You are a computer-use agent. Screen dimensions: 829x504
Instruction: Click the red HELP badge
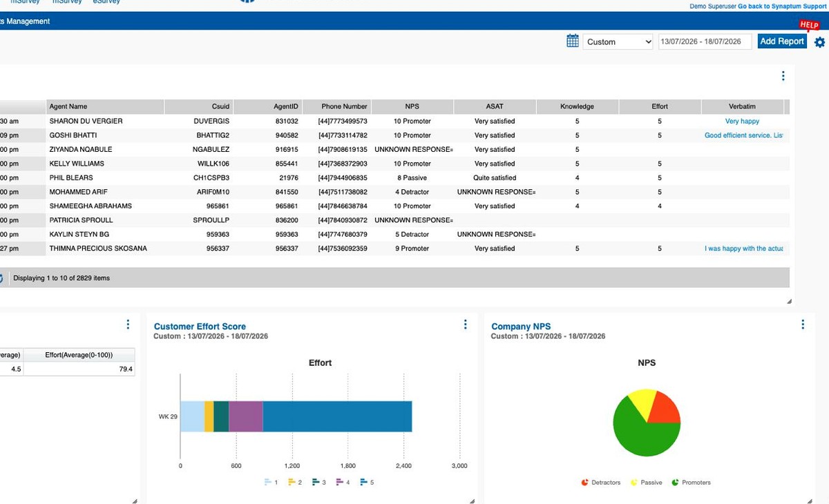pos(809,25)
